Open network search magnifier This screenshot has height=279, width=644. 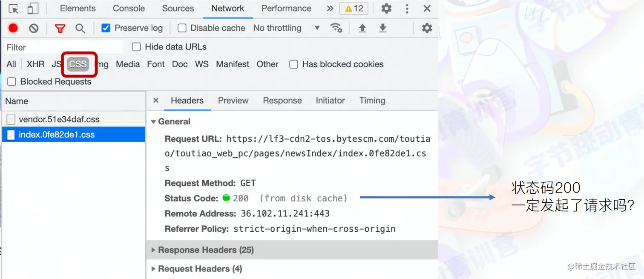80,28
